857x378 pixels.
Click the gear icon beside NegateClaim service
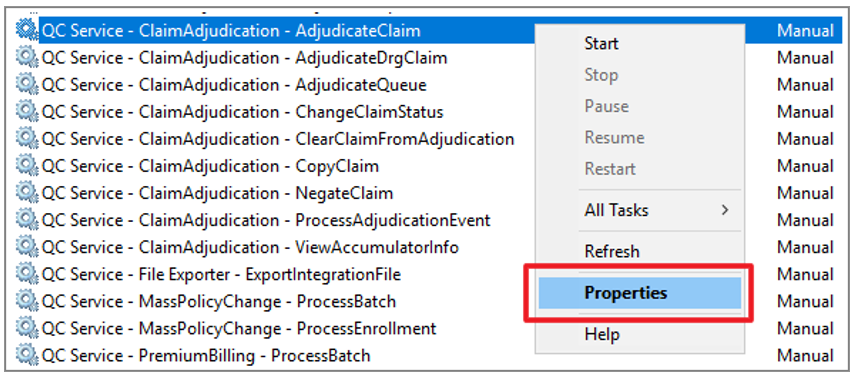[26, 193]
